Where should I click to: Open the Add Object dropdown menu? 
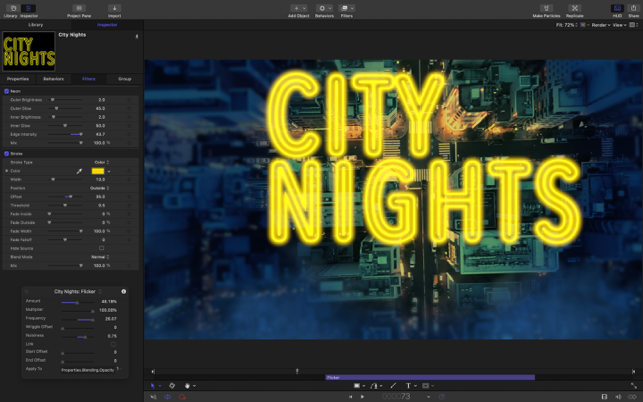pyautogui.click(x=298, y=9)
